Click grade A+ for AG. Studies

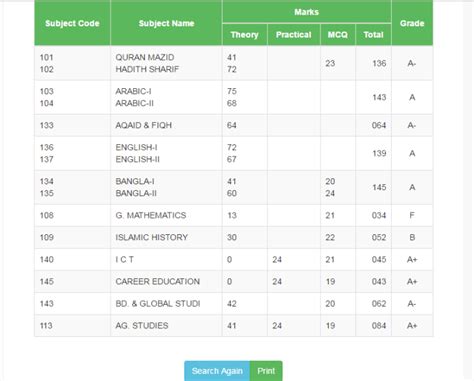412,326
